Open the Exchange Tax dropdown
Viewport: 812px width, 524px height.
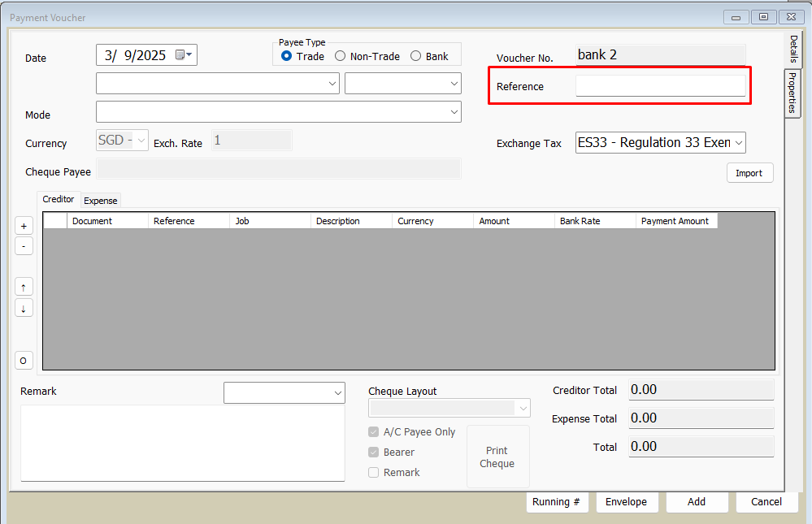pos(738,143)
